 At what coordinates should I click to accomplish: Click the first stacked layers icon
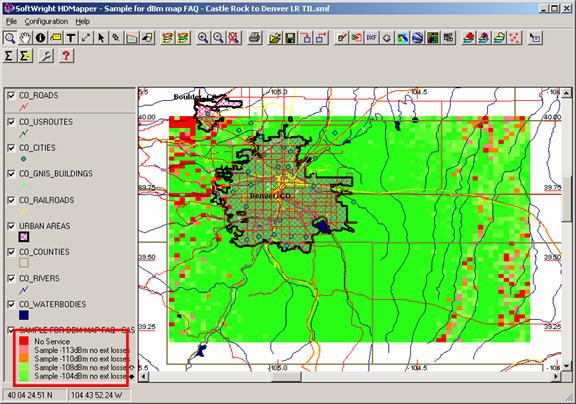tap(168, 38)
